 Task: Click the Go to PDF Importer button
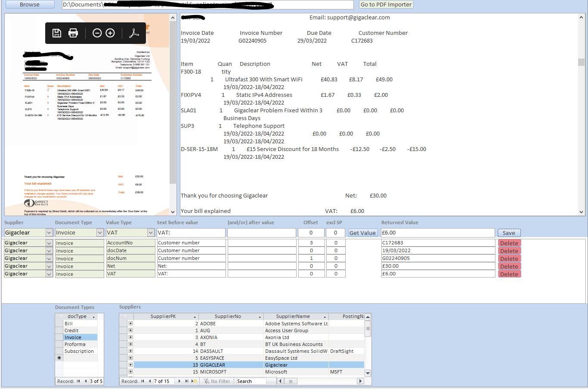point(386,4)
